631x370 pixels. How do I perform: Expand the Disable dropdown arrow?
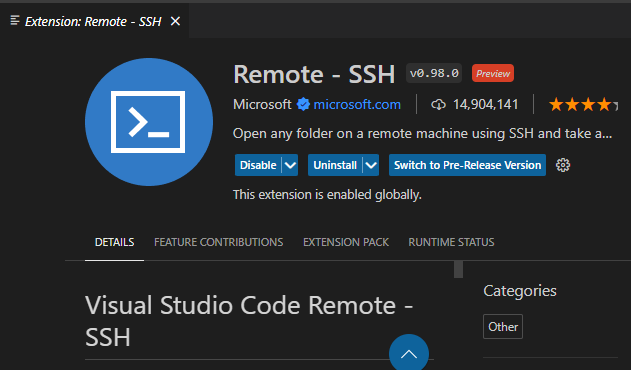pyautogui.click(x=290, y=165)
